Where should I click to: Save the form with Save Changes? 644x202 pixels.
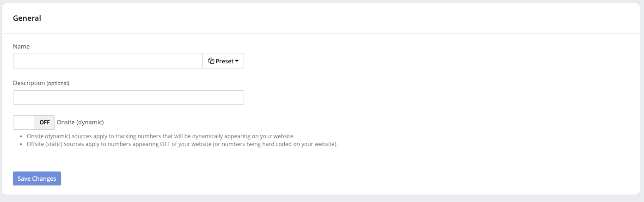coord(37,178)
